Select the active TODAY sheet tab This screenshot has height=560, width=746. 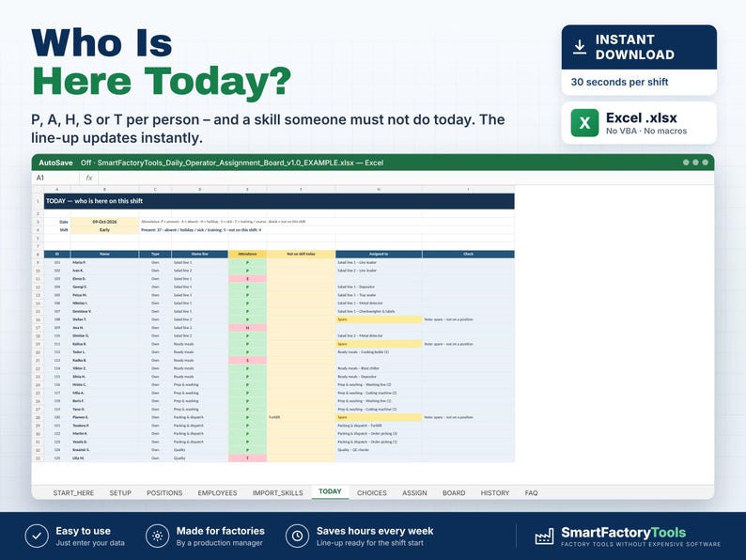pyautogui.click(x=330, y=491)
